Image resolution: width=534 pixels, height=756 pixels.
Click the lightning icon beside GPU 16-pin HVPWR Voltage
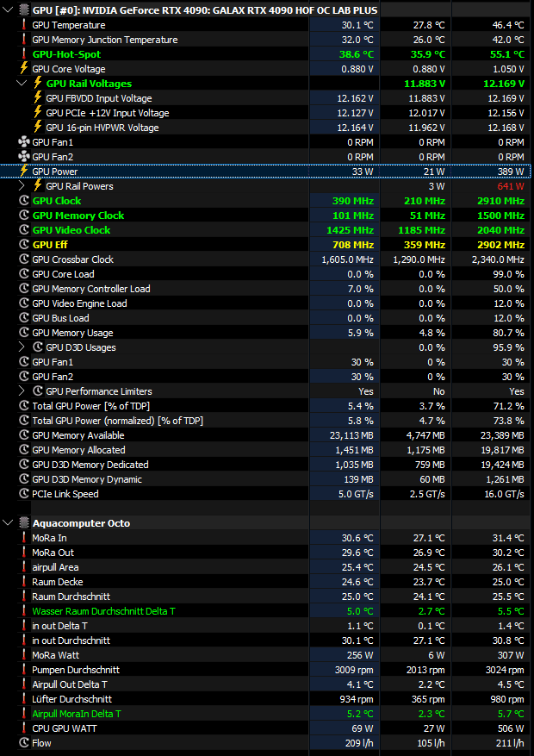38,128
